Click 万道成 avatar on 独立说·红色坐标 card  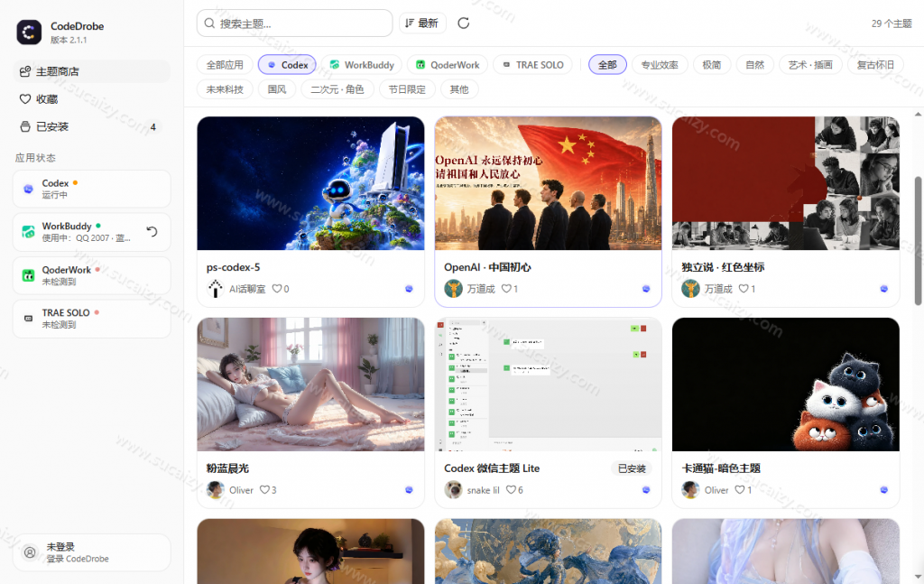pos(690,289)
